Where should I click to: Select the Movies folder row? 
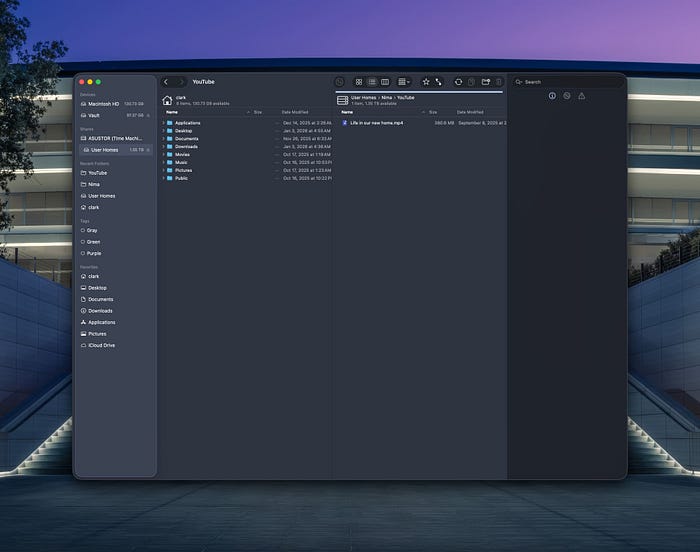point(247,155)
